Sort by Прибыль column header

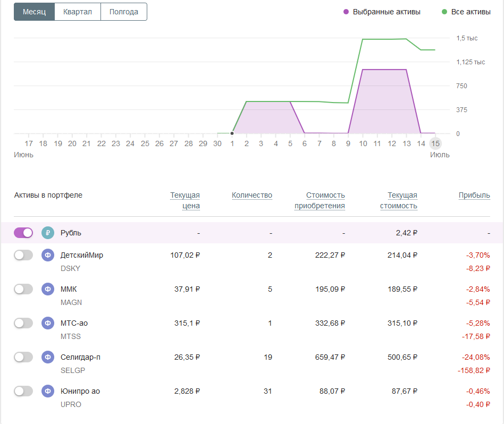pos(474,196)
